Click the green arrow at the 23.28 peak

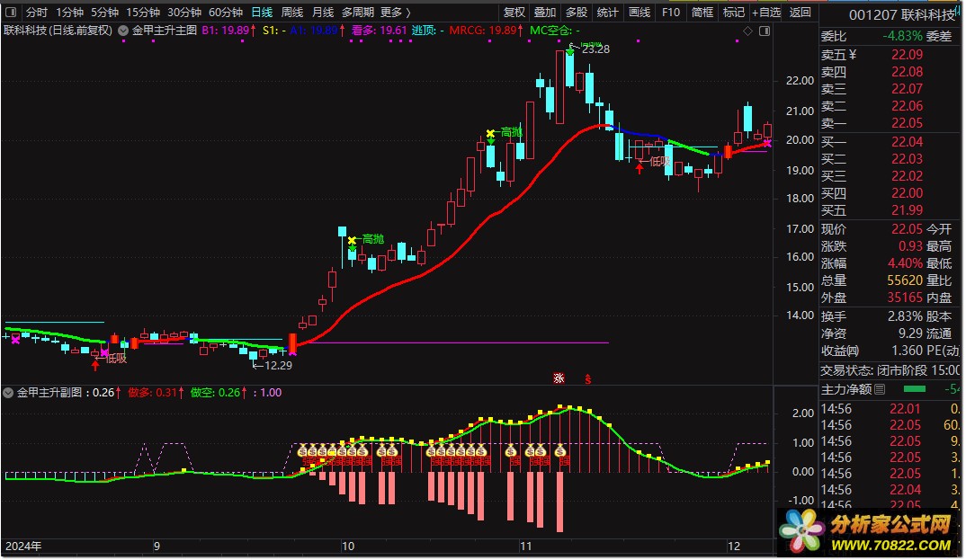click(x=570, y=52)
